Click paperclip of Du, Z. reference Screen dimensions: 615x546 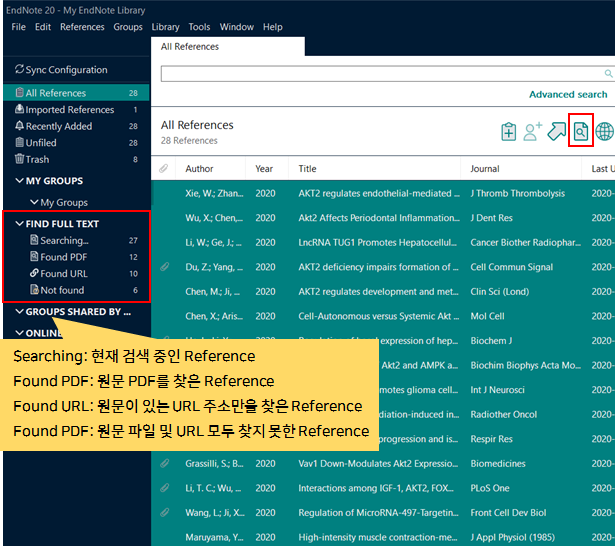[164, 267]
